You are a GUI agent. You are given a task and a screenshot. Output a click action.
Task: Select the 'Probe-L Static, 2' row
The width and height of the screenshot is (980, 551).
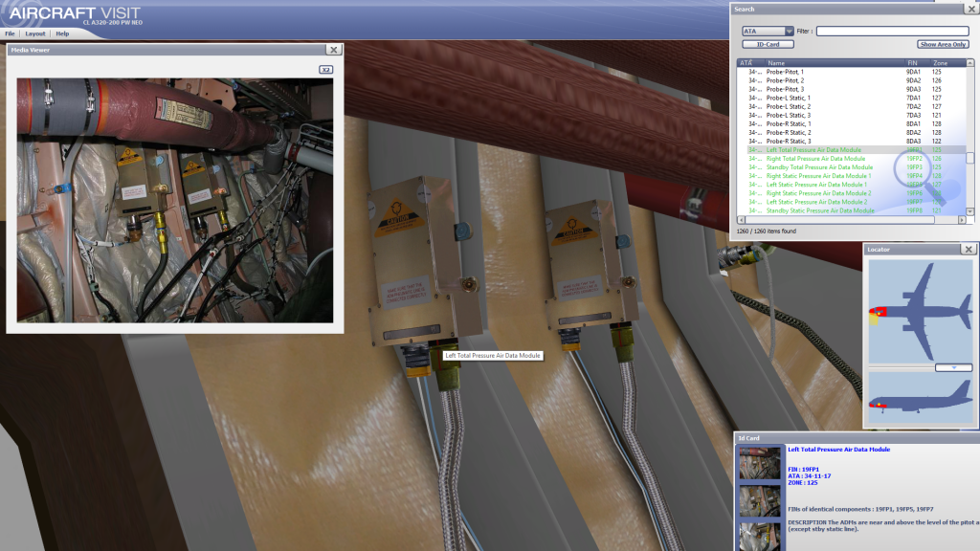pyautogui.click(x=852, y=107)
